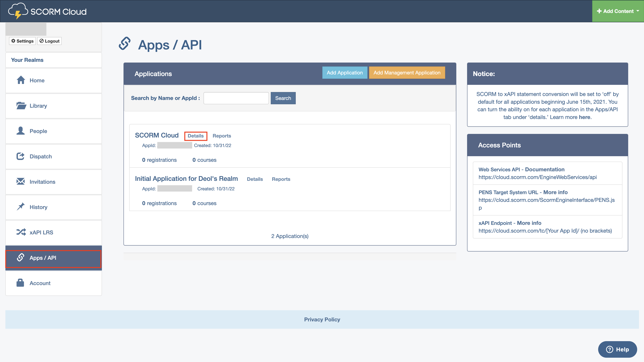Open Reports for SCORM Cloud application
This screenshot has height=362, width=644.
(222, 136)
